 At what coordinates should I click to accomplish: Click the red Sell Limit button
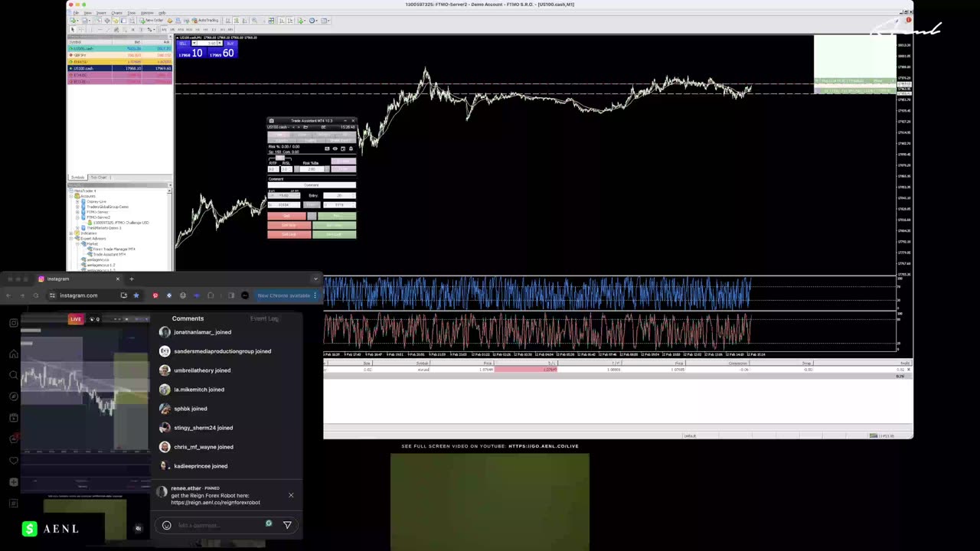coord(289,234)
